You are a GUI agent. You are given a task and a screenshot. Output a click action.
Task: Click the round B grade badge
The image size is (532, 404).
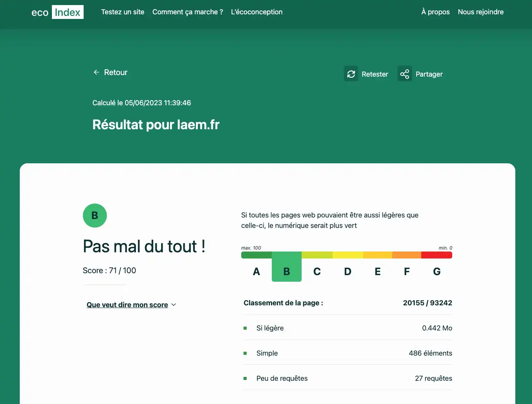point(95,216)
